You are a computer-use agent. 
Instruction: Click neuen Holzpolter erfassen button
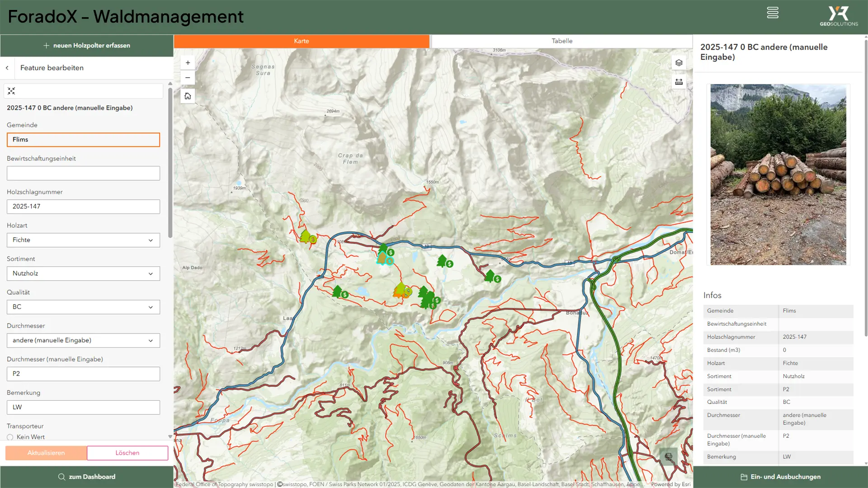click(x=87, y=46)
